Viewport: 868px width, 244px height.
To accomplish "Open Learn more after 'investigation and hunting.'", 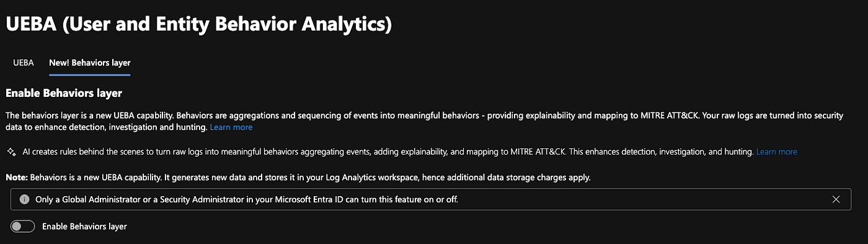I will 231,127.
